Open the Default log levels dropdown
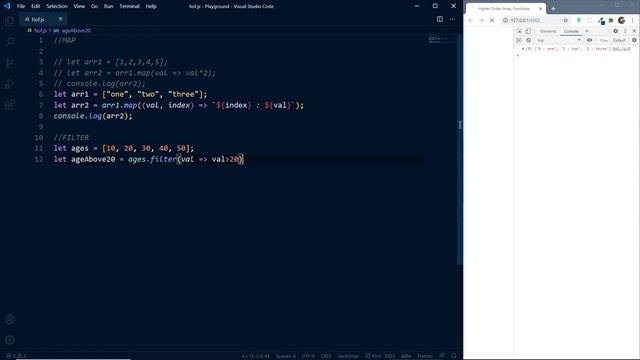The height and width of the screenshot is (360, 640). pyautogui.click(x=619, y=40)
